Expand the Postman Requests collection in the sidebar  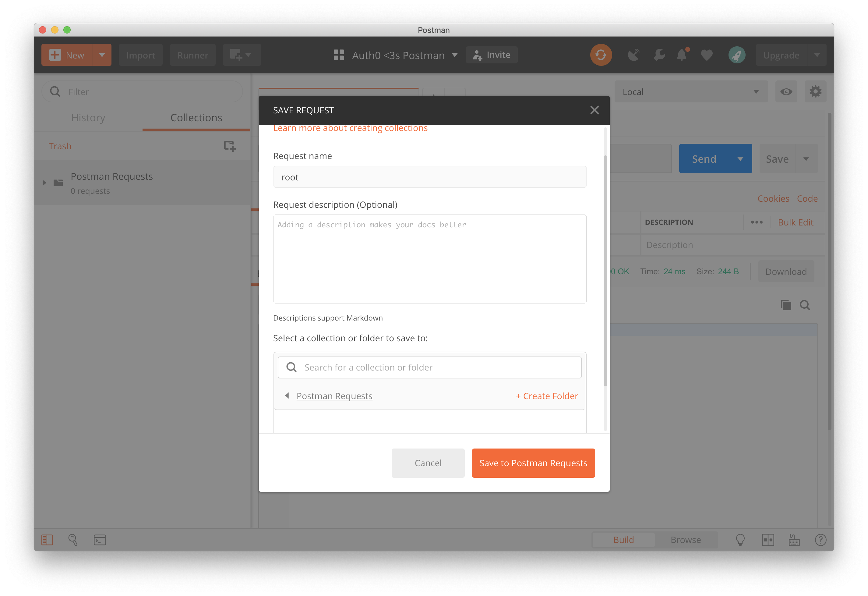click(44, 183)
